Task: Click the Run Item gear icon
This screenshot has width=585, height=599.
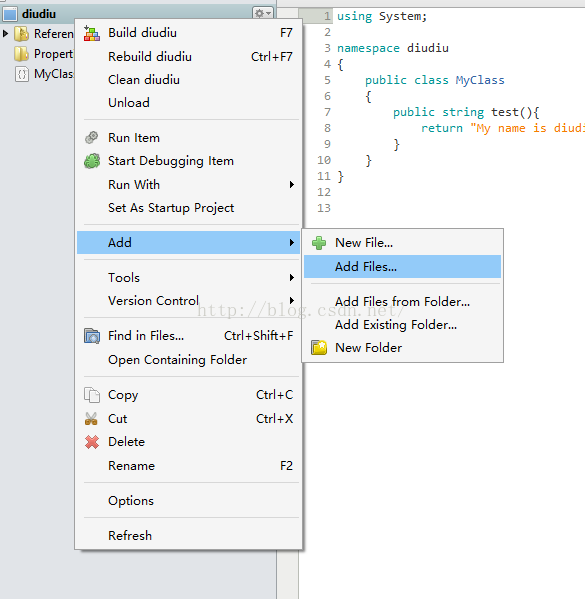Action: (x=92, y=138)
